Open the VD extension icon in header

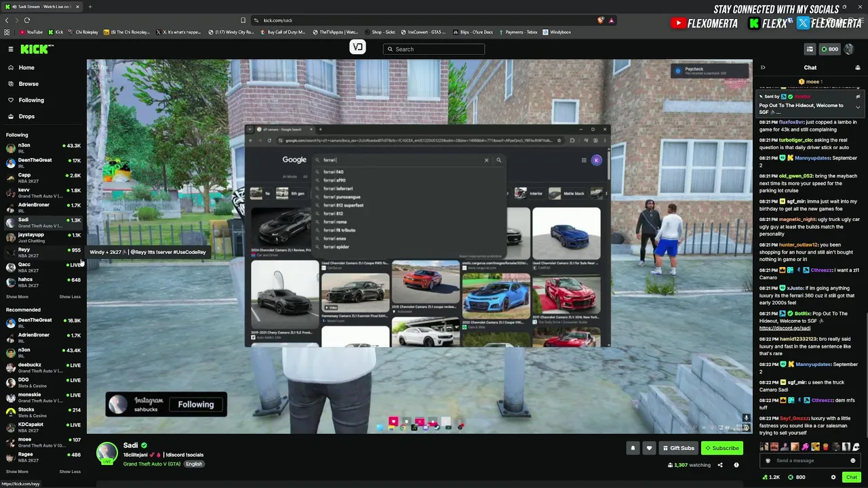click(357, 47)
